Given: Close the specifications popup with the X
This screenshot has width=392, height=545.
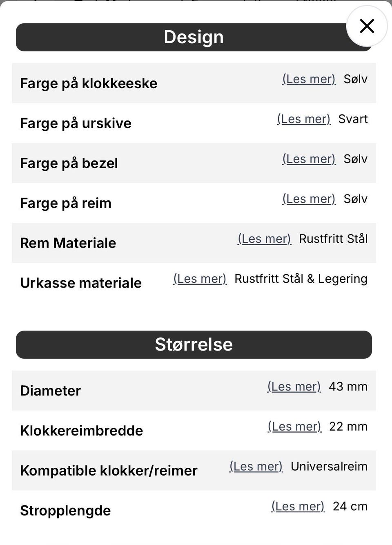Looking at the screenshot, I should [367, 26].
